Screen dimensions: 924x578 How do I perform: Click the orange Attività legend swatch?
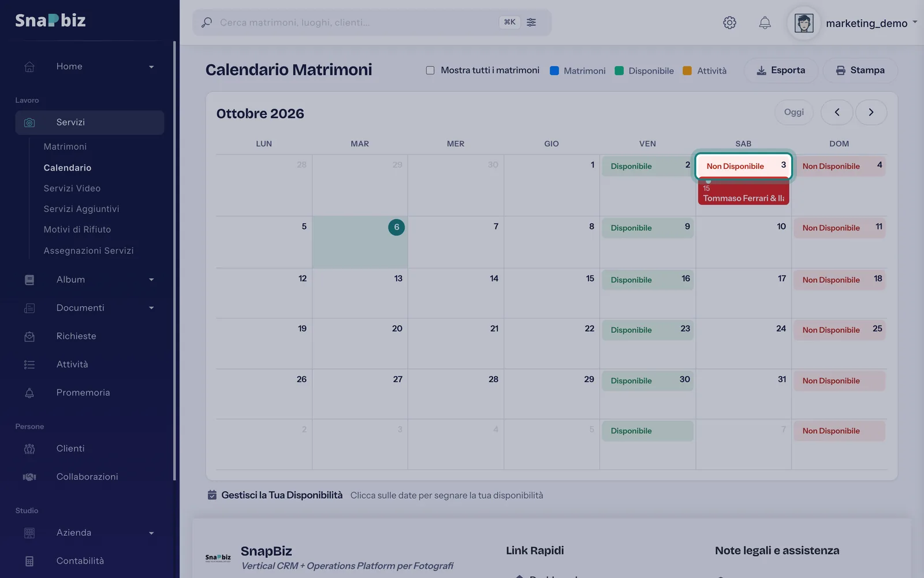pos(687,71)
